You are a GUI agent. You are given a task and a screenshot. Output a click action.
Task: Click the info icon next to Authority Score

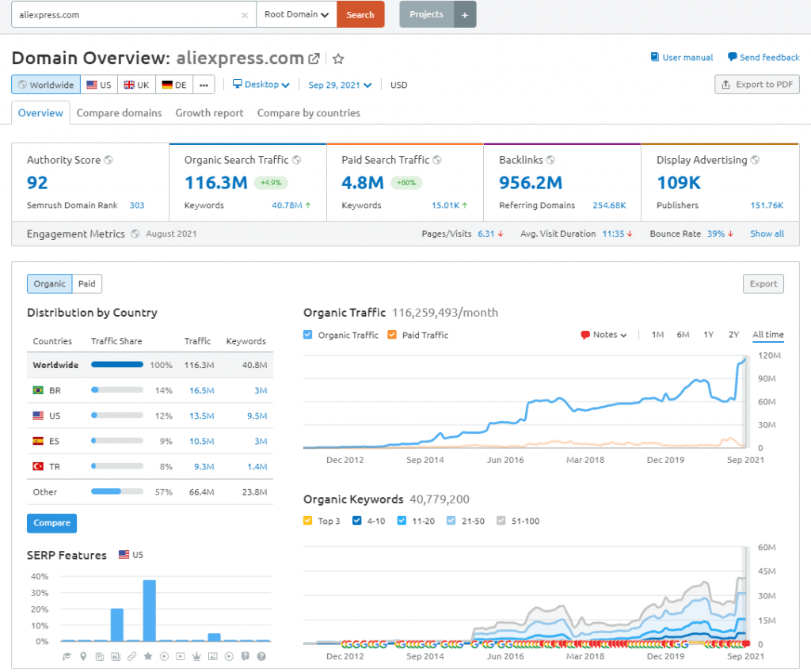point(108,160)
